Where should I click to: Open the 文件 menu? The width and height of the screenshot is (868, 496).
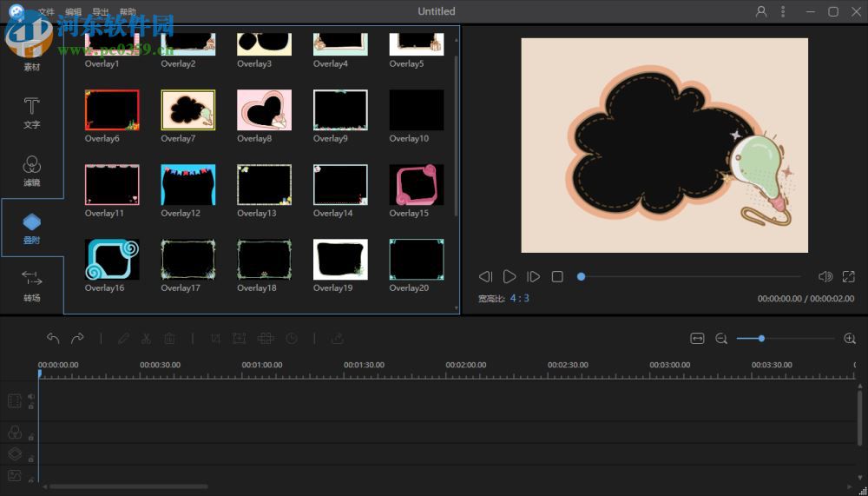click(46, 12)
